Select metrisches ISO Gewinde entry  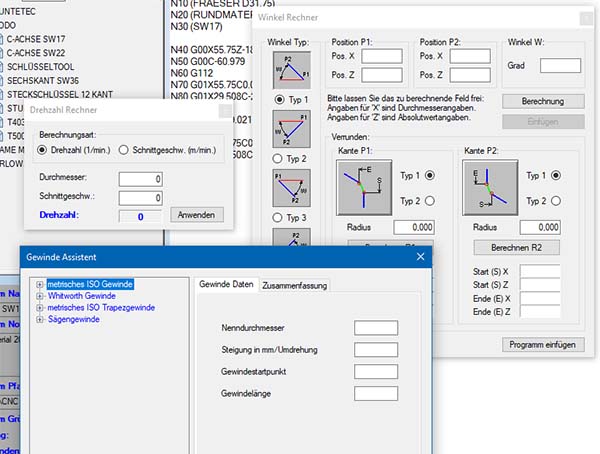(x=90, y=284)
